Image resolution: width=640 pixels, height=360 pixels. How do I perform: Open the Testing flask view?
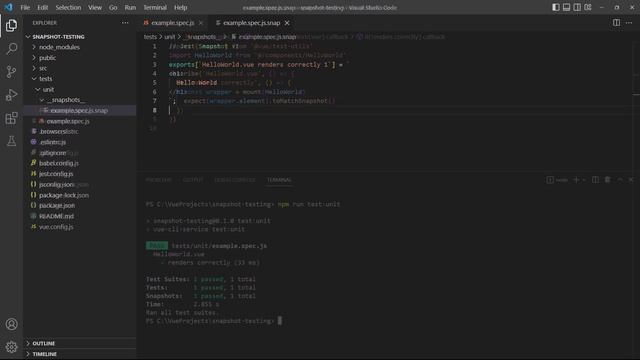[x=11, y=141]
